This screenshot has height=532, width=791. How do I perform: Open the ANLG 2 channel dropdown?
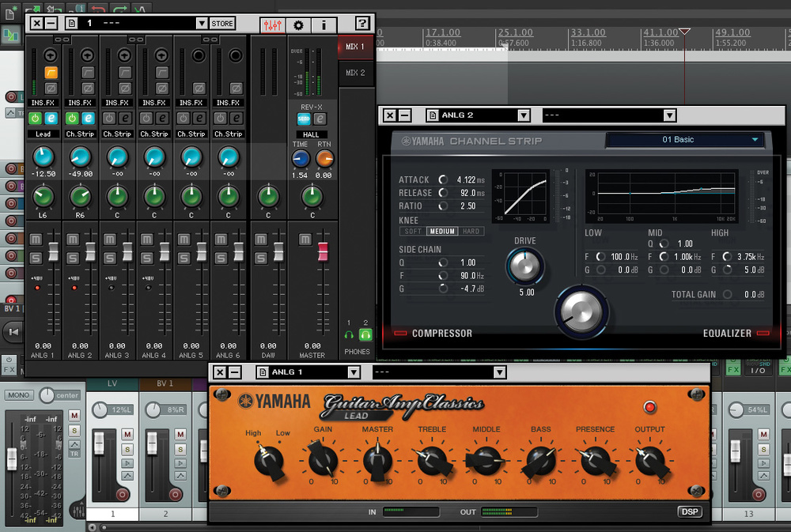point(524,115)
